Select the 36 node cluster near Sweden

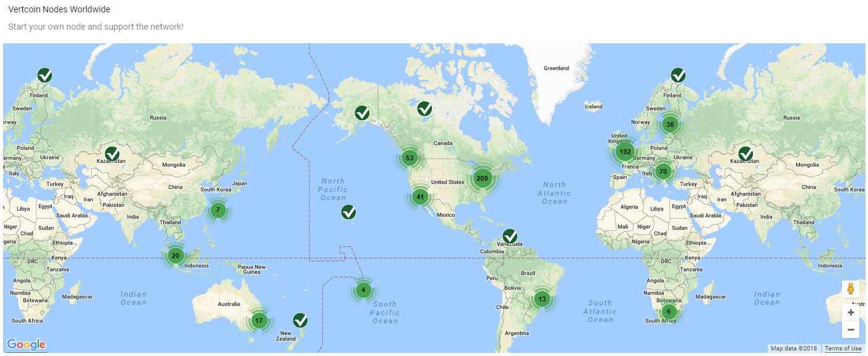669,124
